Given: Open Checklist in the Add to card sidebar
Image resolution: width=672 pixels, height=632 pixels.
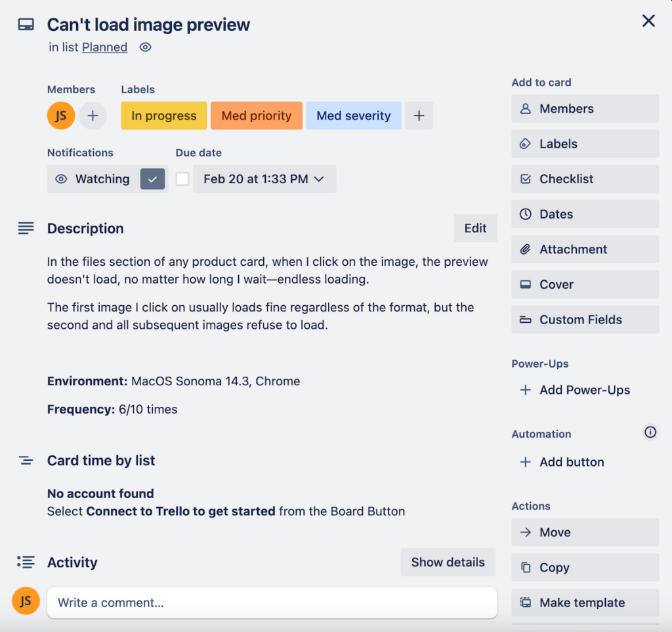Looking at the screenshot, I should point(585,179).
